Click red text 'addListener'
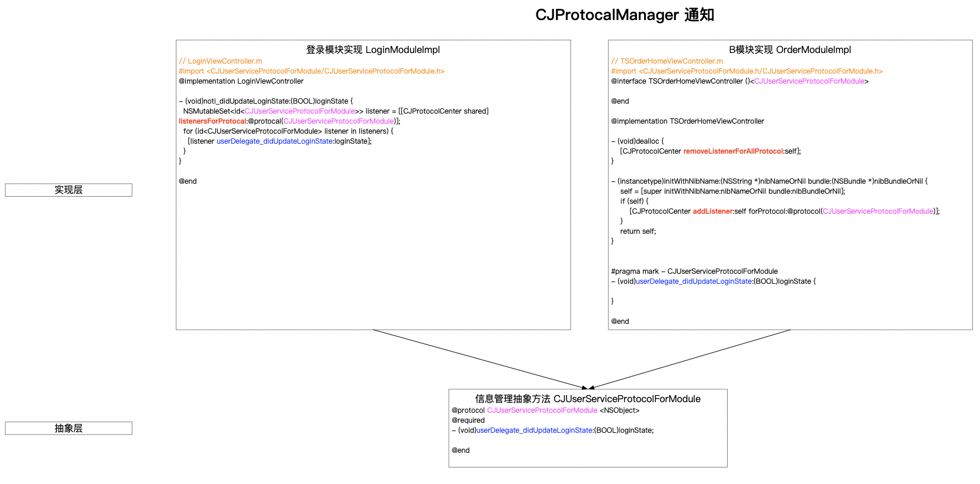The height and width of the screenshot is (484, 980). (x=713, y=211)
